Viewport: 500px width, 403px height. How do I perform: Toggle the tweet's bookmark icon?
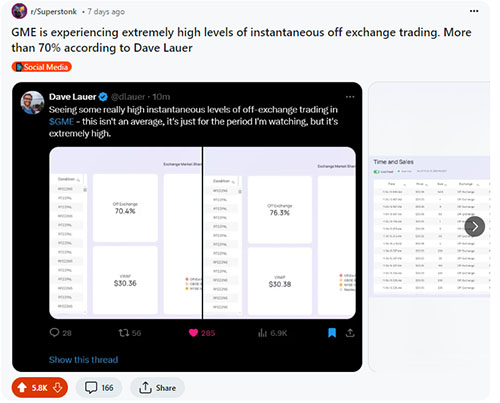(x=332, y=333)
